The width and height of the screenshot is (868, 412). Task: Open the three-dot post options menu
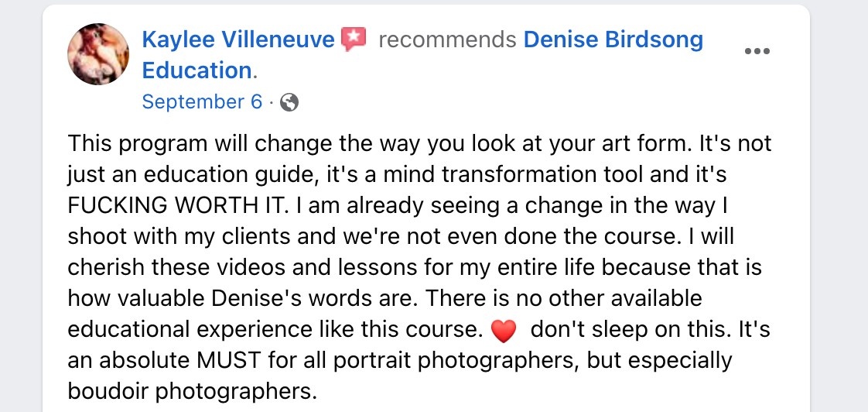tap(756, 51)
